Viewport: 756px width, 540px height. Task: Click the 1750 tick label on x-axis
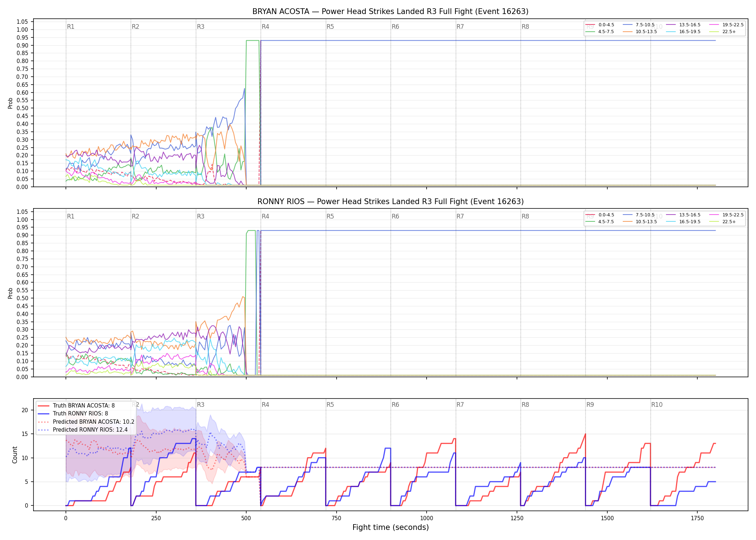(697, 518)
